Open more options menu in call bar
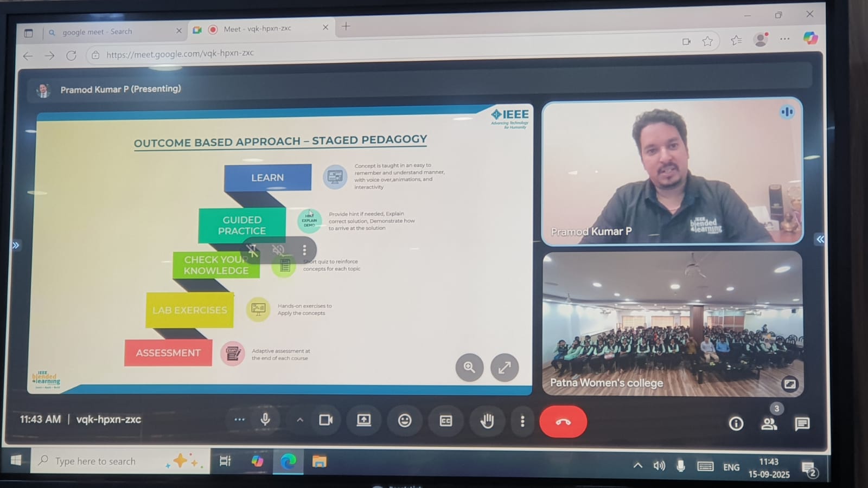This screenshot has height=488, width=868. [522, 421]
